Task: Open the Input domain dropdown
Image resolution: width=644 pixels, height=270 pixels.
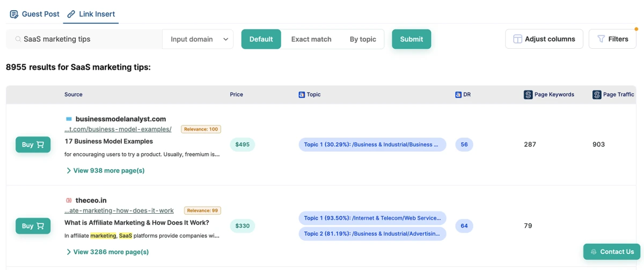Action: pyautogui.click(x=198, y=39)
